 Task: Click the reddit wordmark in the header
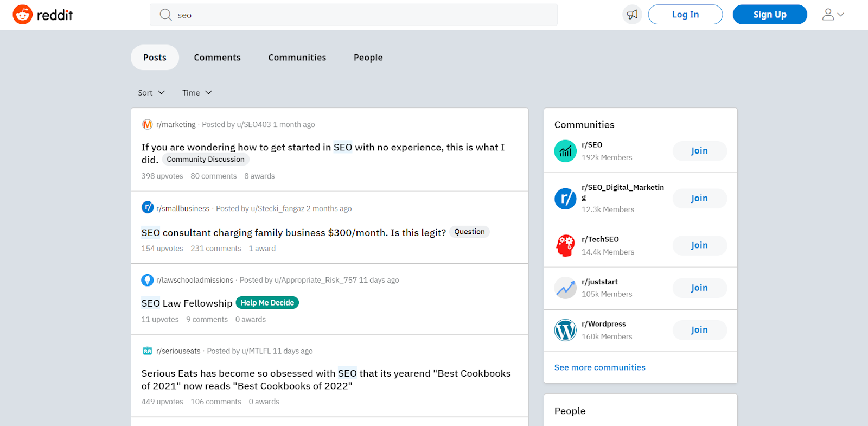(55, 15)
